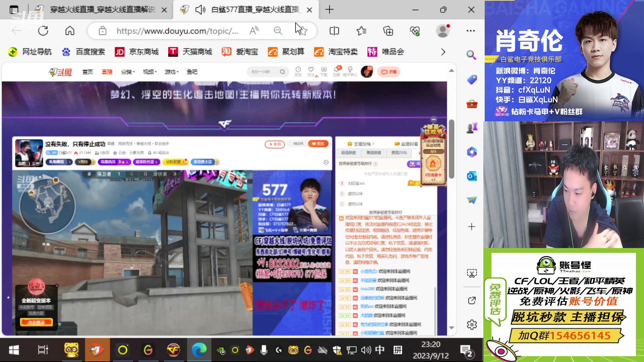The image size is (644, 362).
Task: Open the 百度搜索 bookmark
Action: [84, 52]
